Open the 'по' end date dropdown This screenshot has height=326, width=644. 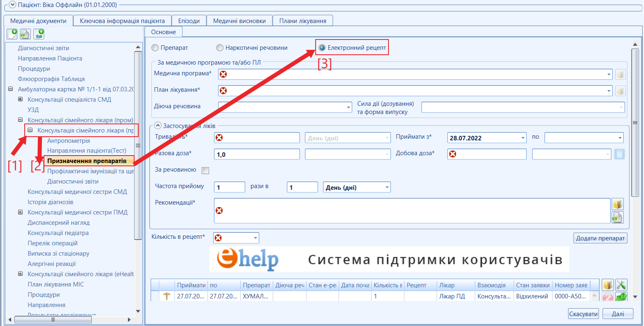pos(620,138)
